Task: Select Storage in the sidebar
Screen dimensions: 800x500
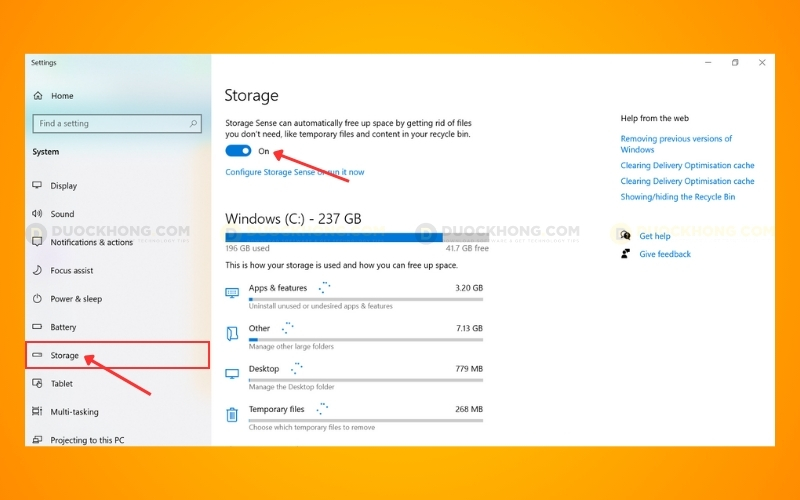Action: point(65,355)
